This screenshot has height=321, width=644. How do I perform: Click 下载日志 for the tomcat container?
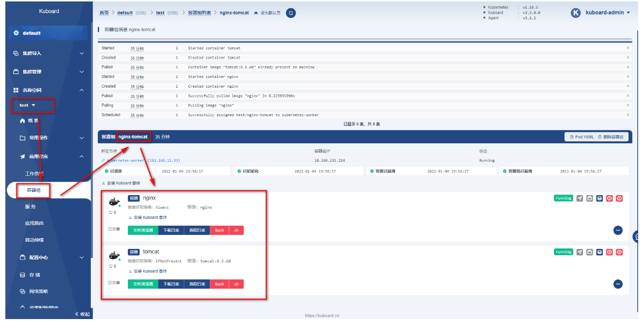(171, 284)
